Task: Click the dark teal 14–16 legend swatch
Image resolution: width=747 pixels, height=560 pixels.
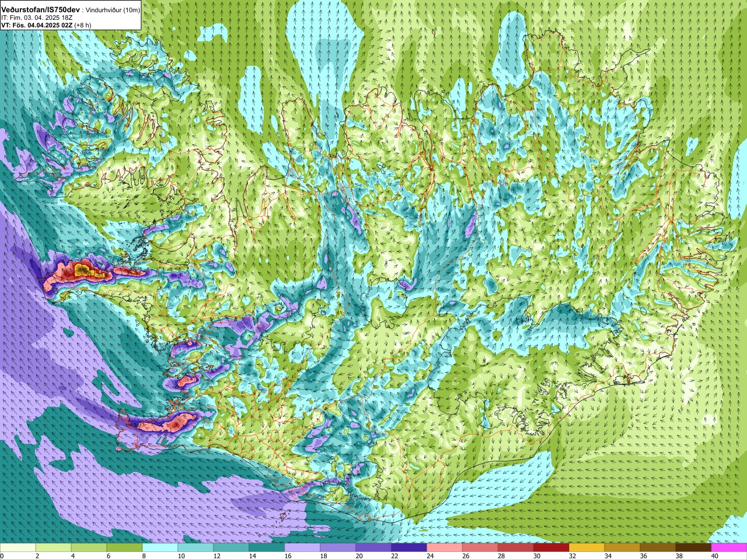Action: point(267,548)
